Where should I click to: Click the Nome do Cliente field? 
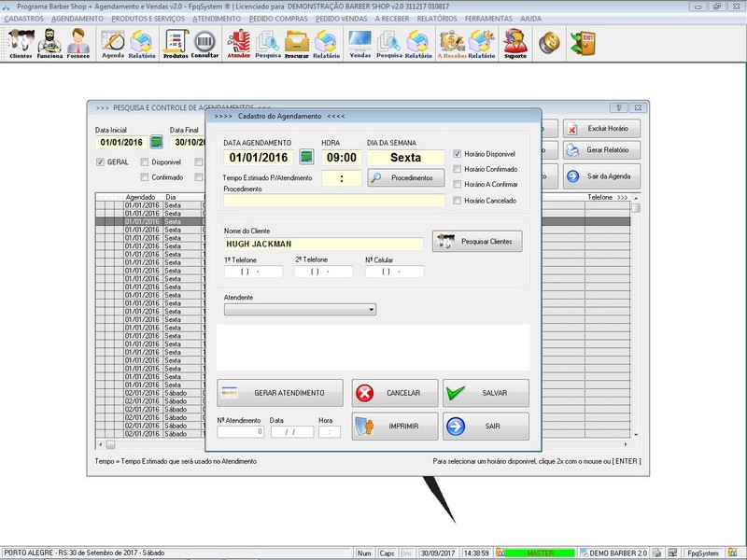pyautogui.click(x=322, y=245)
